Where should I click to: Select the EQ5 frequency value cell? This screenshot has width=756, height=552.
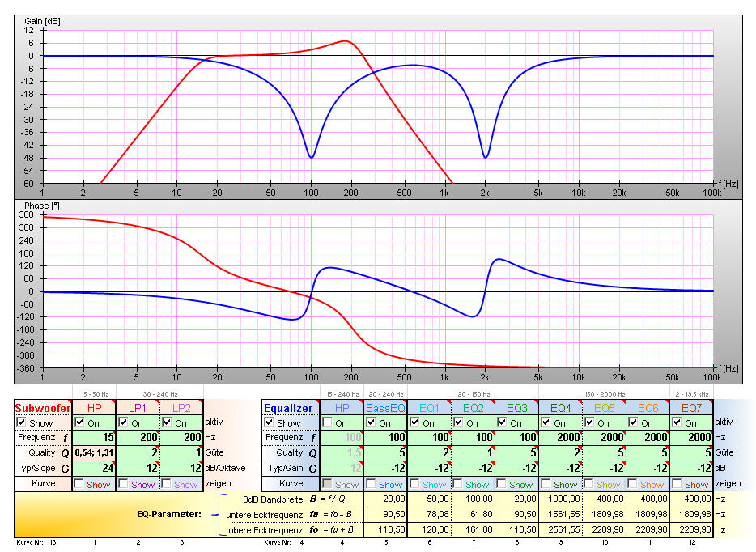pos(605,438)
